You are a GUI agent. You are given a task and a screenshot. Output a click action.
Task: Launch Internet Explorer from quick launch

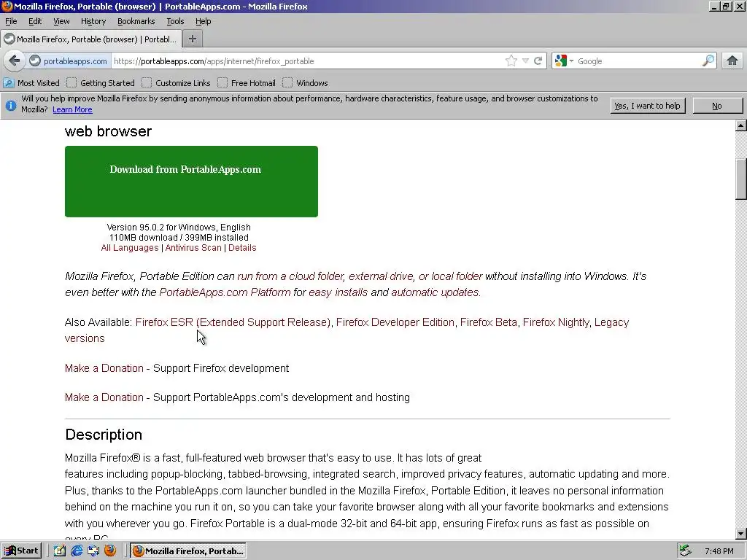point(77,551)
